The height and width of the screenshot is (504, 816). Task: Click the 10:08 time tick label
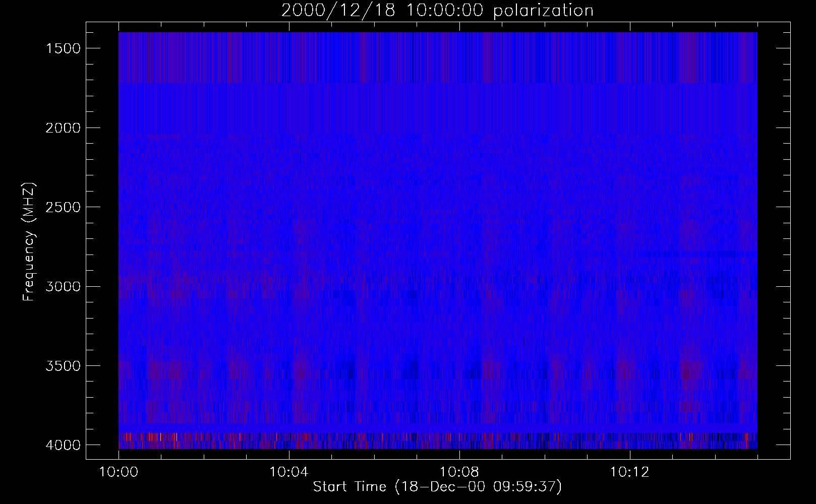click(459, 472)
